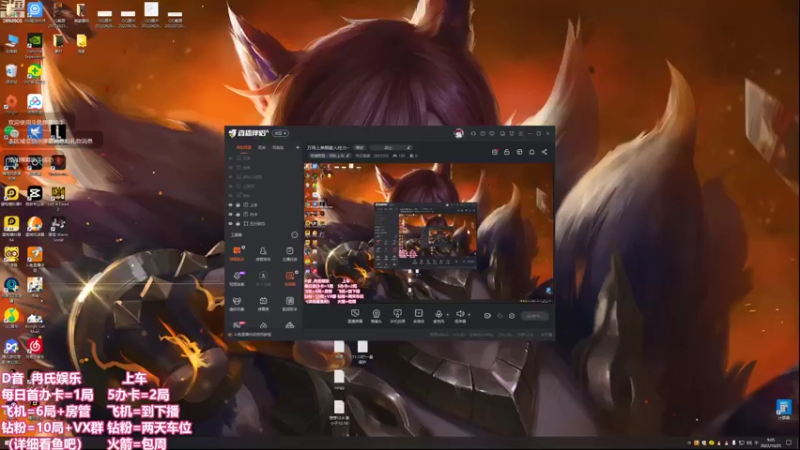Click the taskbar clock
800x450 pixels.
(770, 442)
